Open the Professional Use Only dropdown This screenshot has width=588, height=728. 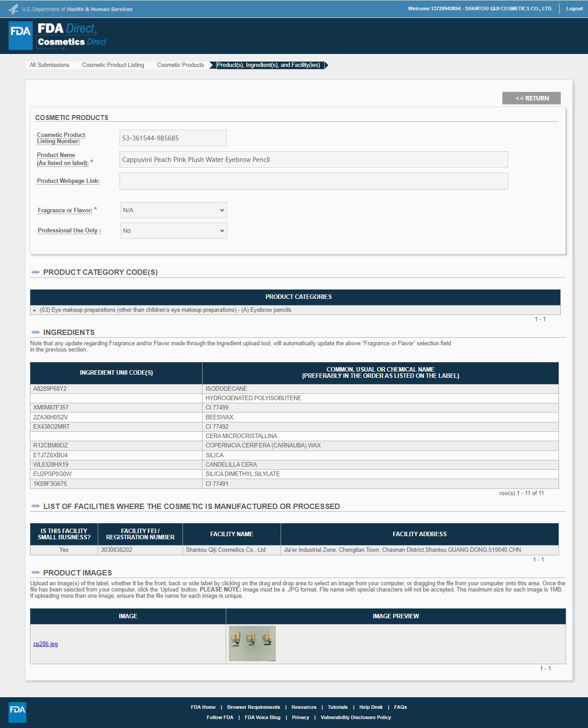[173, 231]
